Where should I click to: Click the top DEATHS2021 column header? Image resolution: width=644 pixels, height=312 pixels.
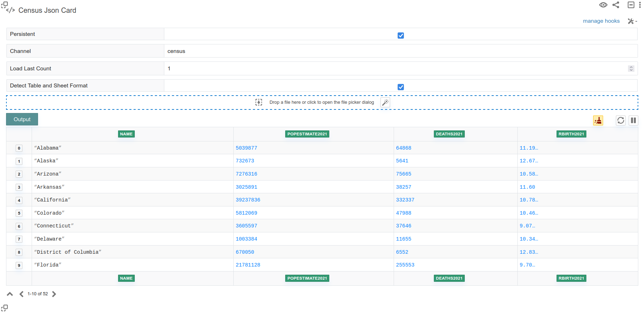(449, 134)
